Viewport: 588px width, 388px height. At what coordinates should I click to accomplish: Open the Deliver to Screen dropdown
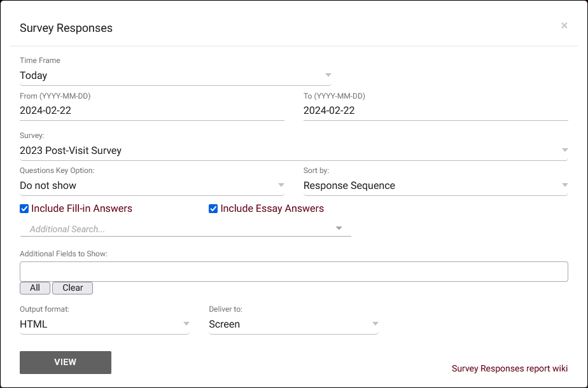[x=293, y=324]
